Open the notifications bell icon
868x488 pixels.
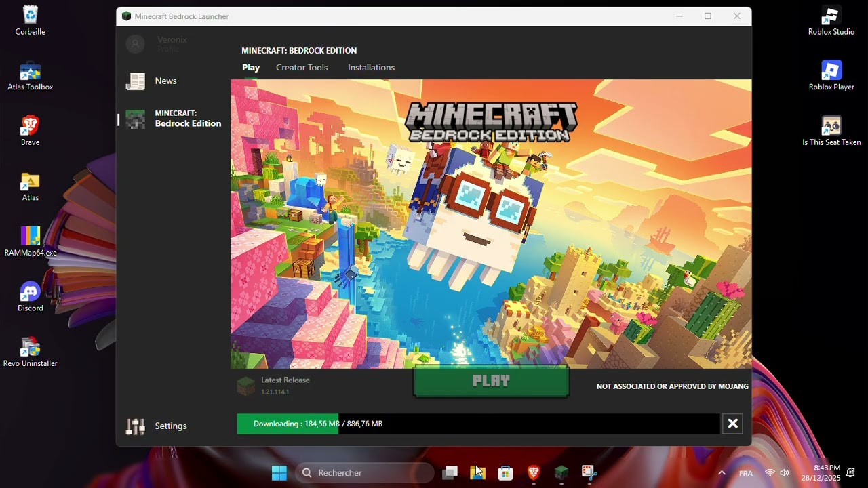pos(850,473)
